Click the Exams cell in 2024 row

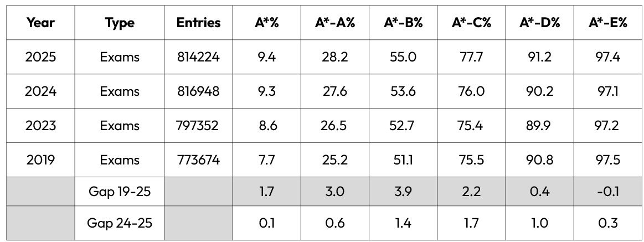[x=120, y=91]
